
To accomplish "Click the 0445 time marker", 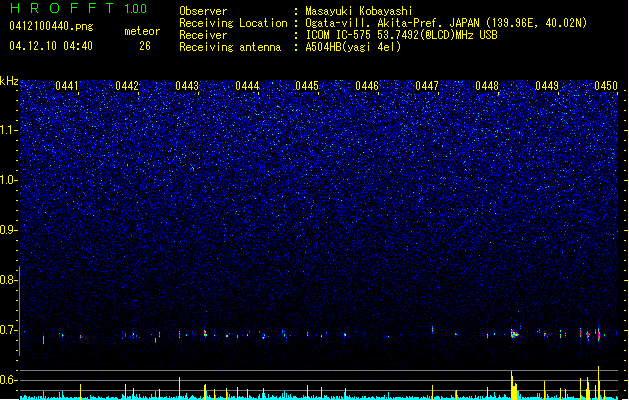I will point(307,86).
